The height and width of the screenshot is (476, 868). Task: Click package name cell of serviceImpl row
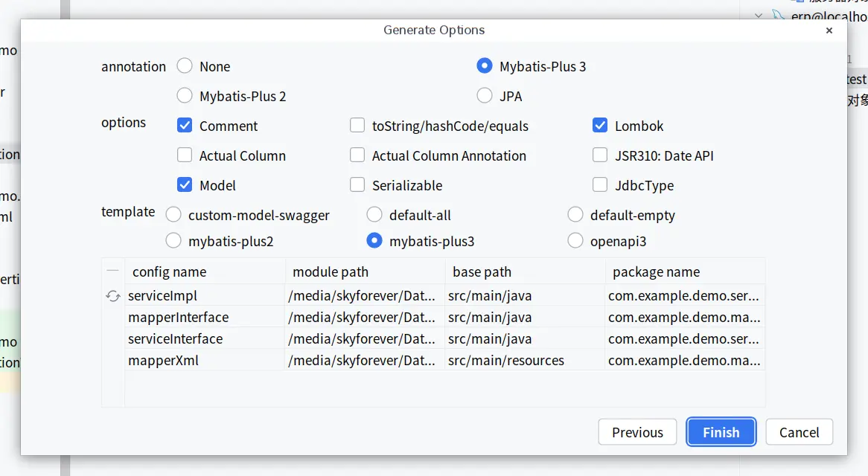point(686,296)
